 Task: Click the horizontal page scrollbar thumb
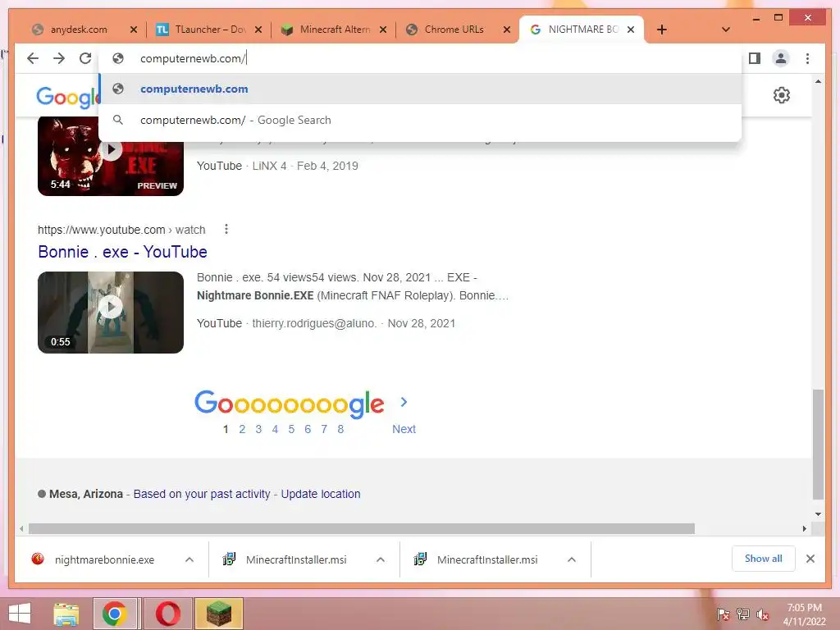tap(362, 529)
